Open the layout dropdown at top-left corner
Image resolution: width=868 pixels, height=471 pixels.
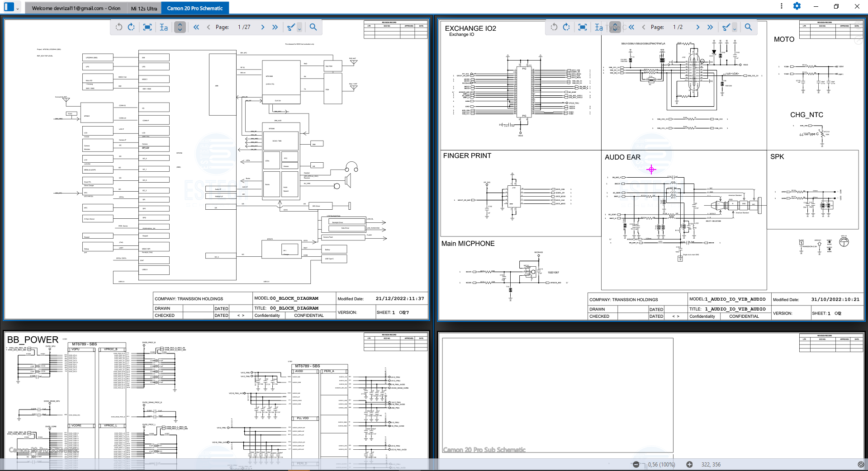(18, 8)
